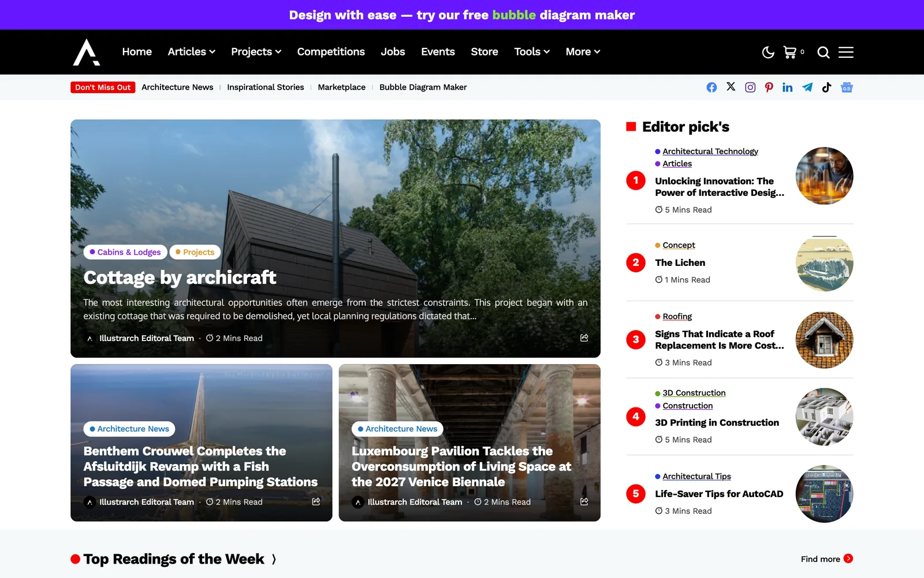Viewport: 924px width, 578px height.
Task: Expand the More dropdown menu
Action: tap(583, 52)
